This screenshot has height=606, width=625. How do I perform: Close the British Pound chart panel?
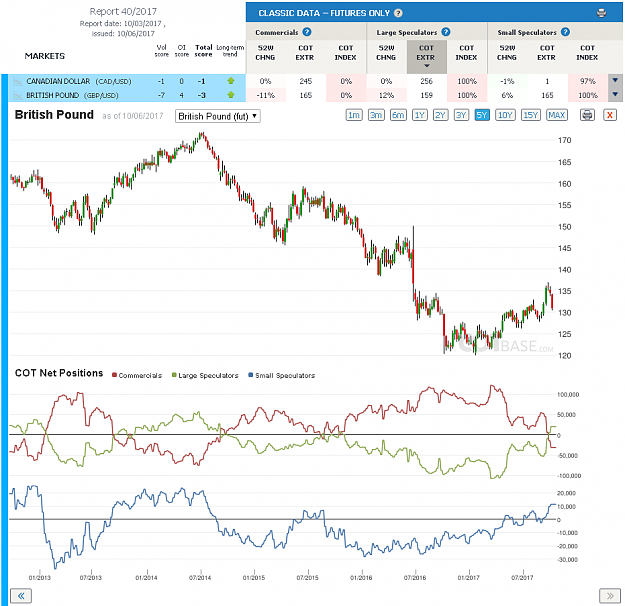pyautogui.click(x=609, y=115)
